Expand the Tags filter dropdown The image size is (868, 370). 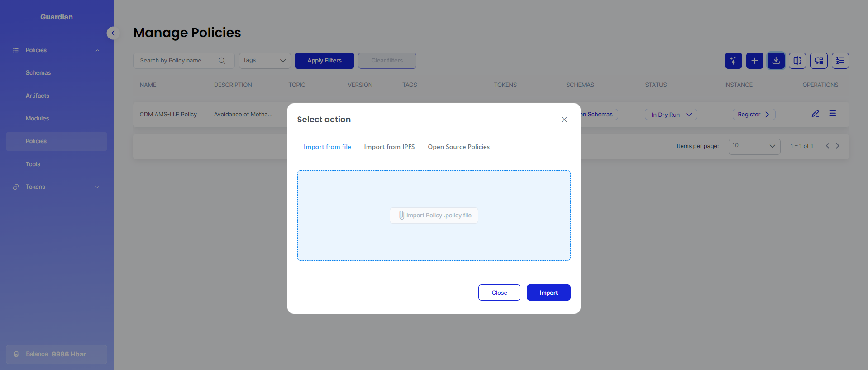click(265, 61)
